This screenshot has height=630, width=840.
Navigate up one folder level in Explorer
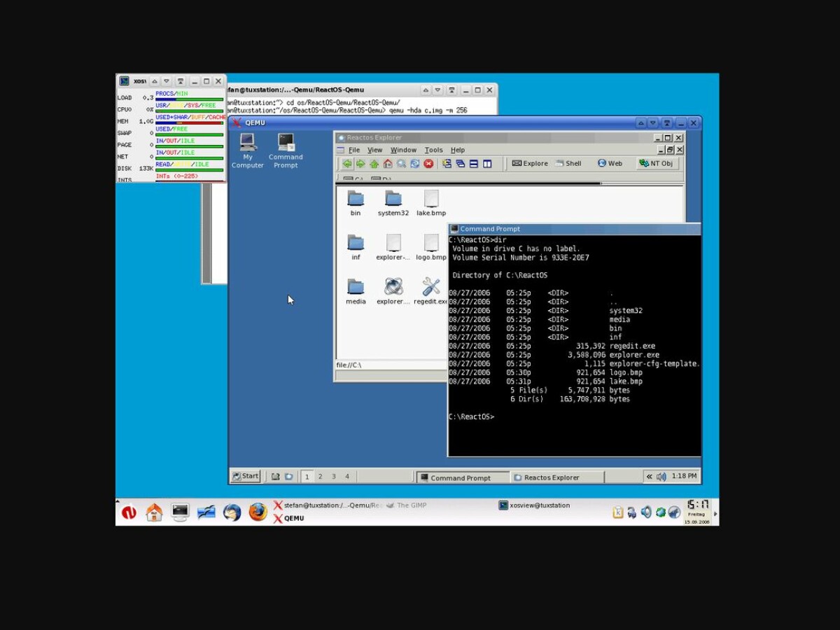(x=374, y=164)
